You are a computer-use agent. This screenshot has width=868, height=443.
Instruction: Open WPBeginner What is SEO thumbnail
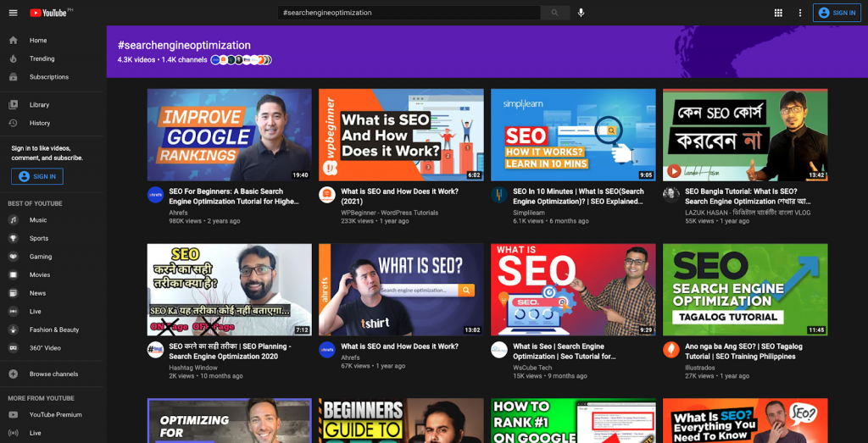point(401,135)
